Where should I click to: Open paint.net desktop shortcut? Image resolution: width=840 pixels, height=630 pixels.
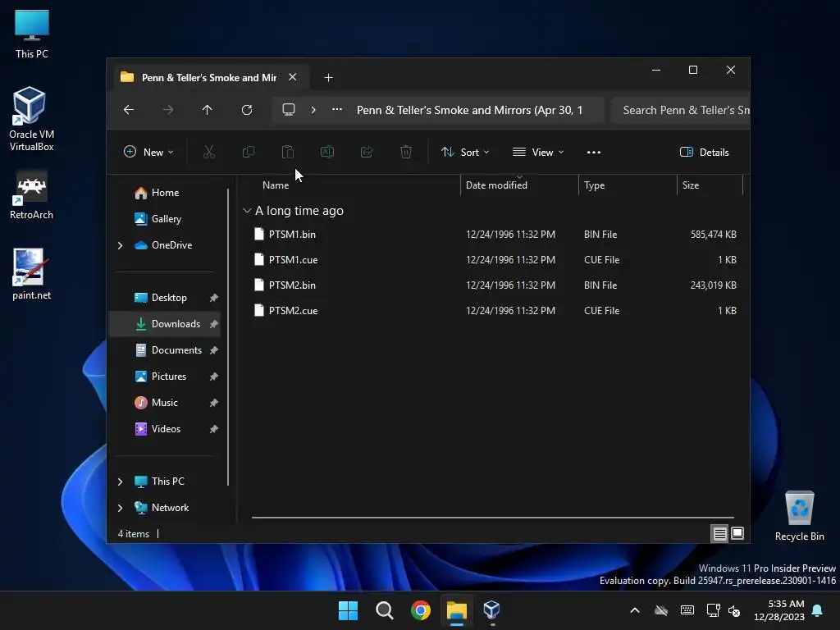click(31, 274)
